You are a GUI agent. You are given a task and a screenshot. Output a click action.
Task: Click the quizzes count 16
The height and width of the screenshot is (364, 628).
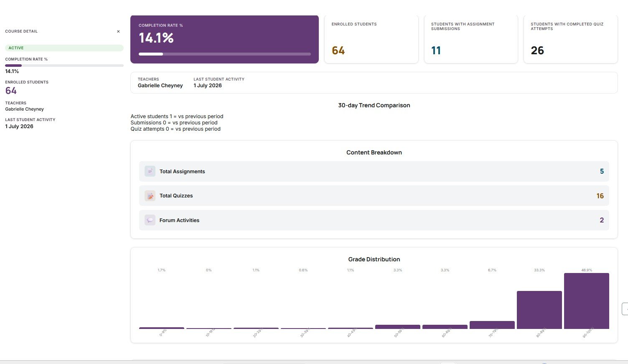pyautogui.click(x=600, y=196)
